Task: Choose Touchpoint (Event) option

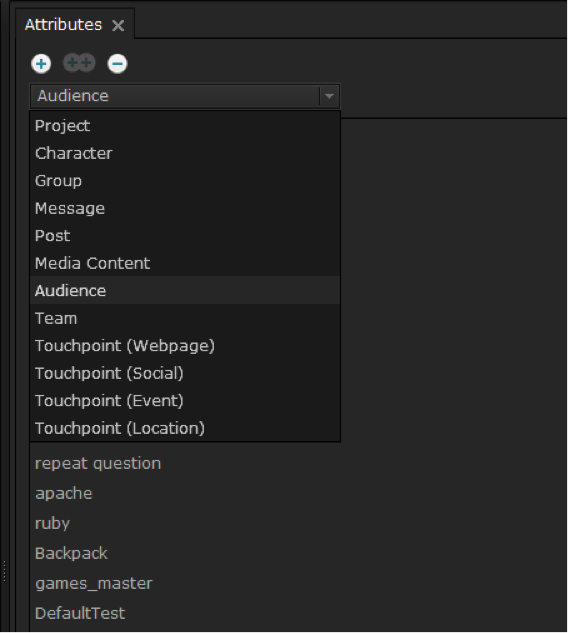Action: pos(185,401)
